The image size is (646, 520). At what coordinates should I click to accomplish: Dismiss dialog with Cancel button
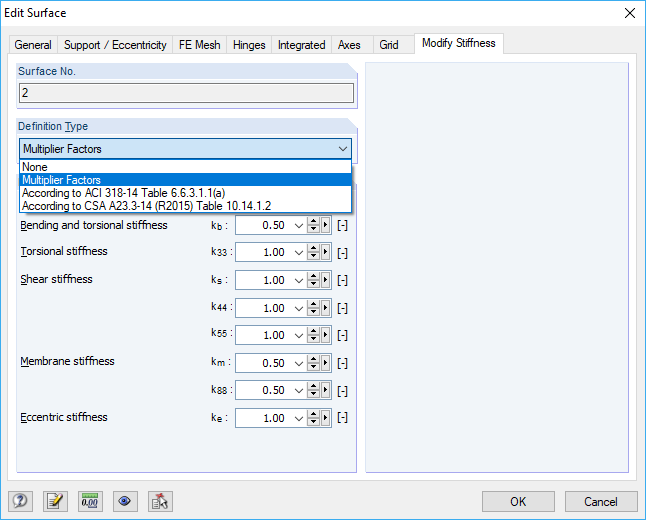[601, 501]
